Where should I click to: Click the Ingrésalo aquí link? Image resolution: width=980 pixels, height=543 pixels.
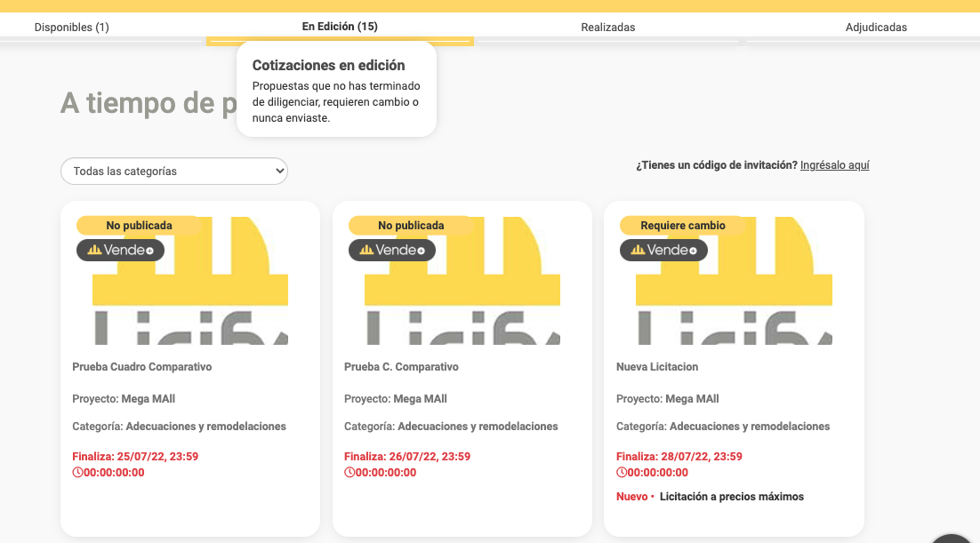pos(834,165)
